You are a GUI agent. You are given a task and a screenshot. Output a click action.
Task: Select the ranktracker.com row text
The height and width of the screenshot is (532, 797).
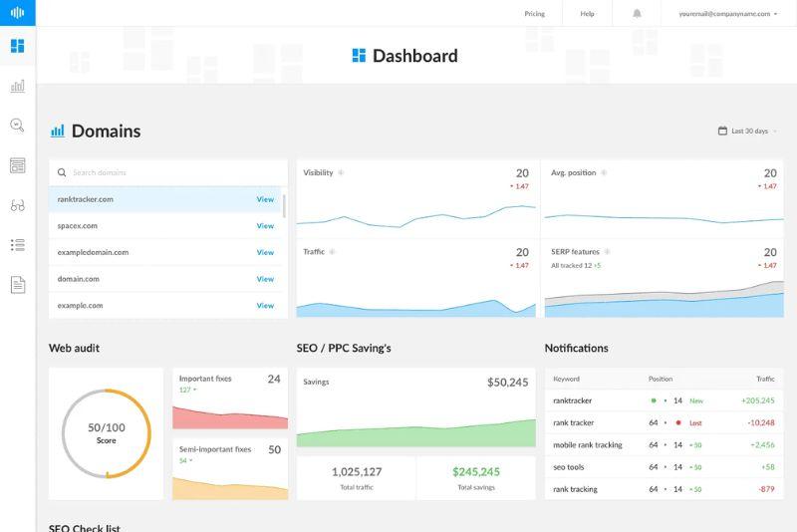tap(86, 199)
